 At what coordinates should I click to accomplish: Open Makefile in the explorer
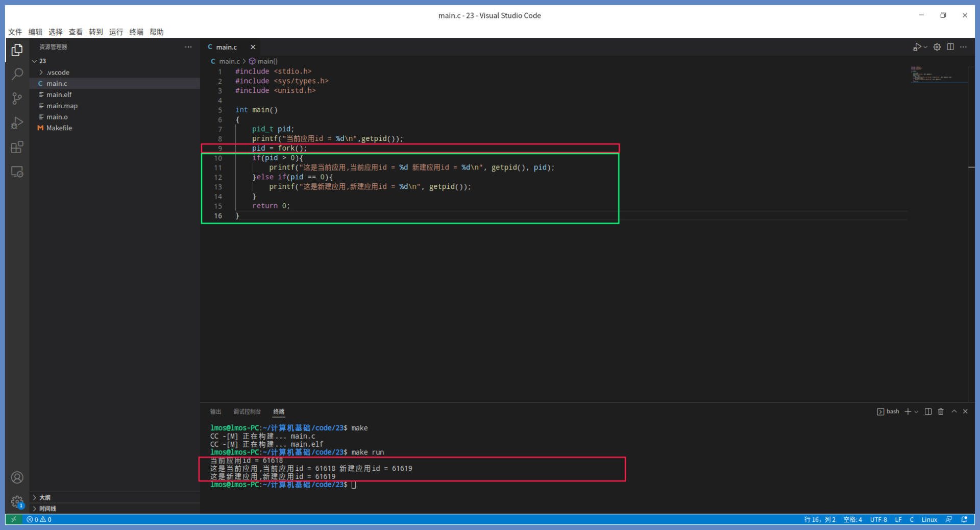59,128
